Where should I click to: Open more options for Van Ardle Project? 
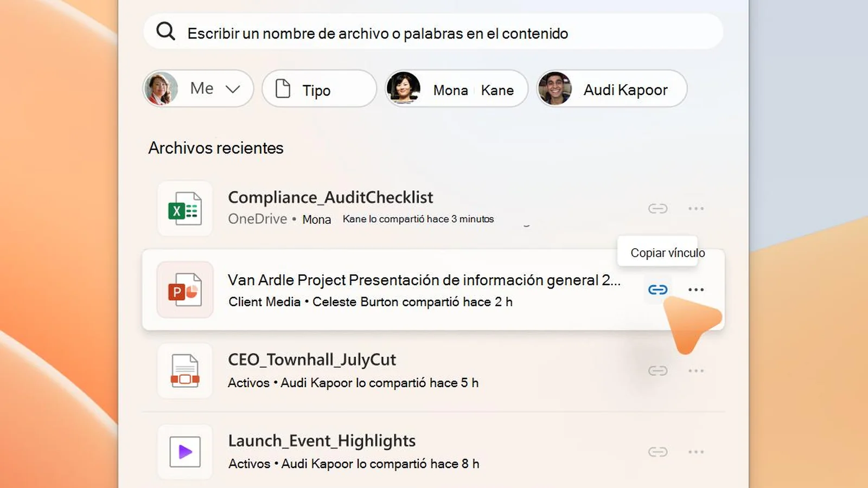(696, 290)
